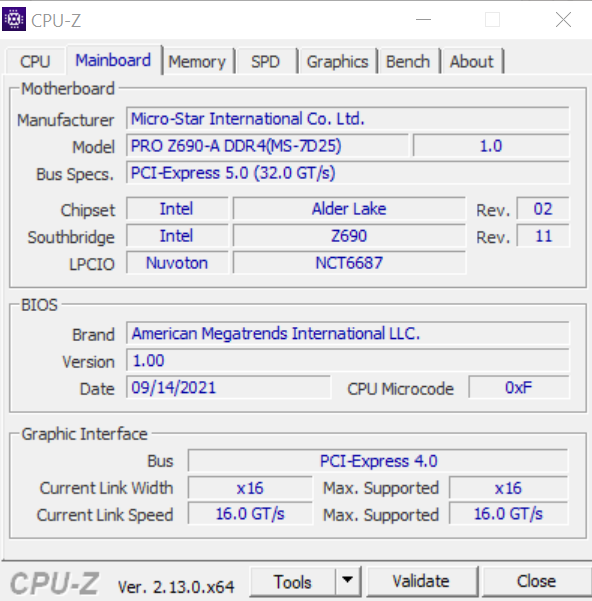592x601 pixels.
Task: Click the Chipset vendor Intel field
Action: click(x=177, y=209)
